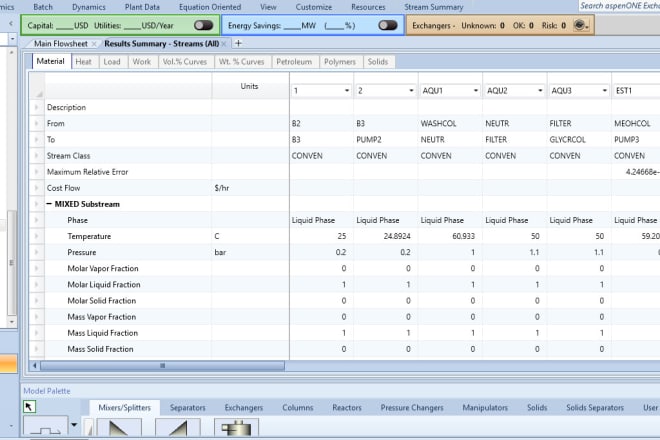
Task: Open the AQU1 stream selector dropdown
Action: click(x=476, y=91)
